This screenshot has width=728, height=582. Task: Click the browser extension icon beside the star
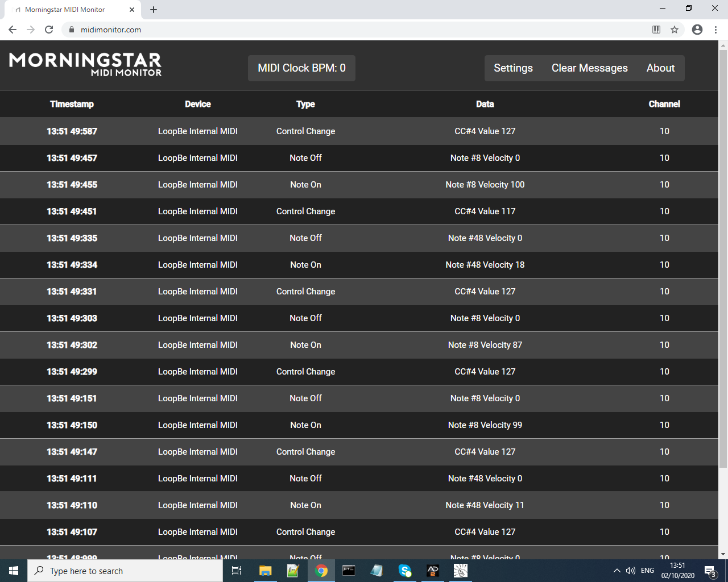tap(656, 30)
